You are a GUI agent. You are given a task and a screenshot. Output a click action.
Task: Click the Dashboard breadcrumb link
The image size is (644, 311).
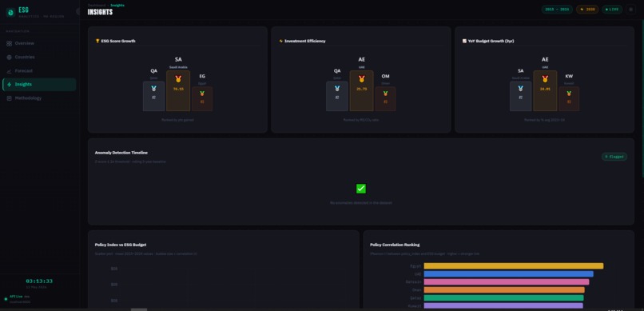click(97, 6)
